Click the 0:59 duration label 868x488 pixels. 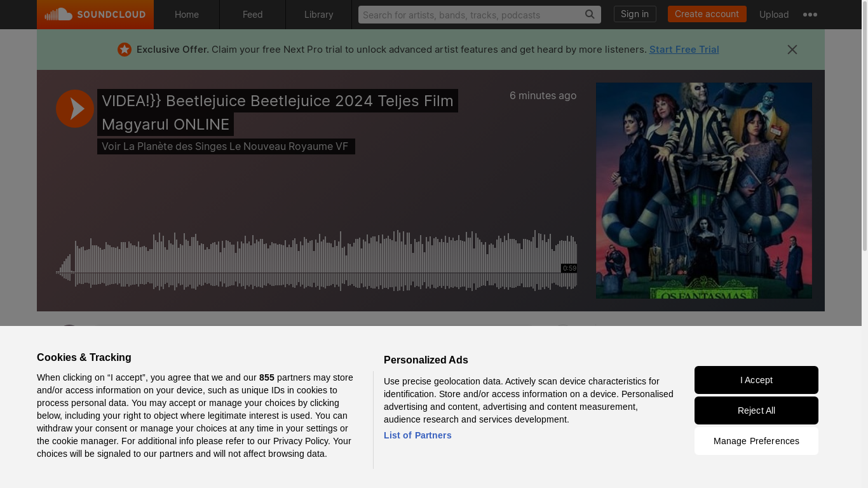(569, 268)
